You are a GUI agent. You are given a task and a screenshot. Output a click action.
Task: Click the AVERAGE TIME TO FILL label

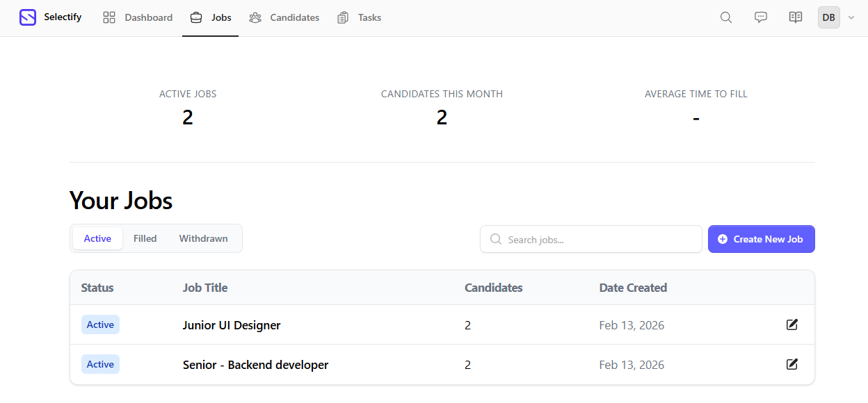point(696,94)
